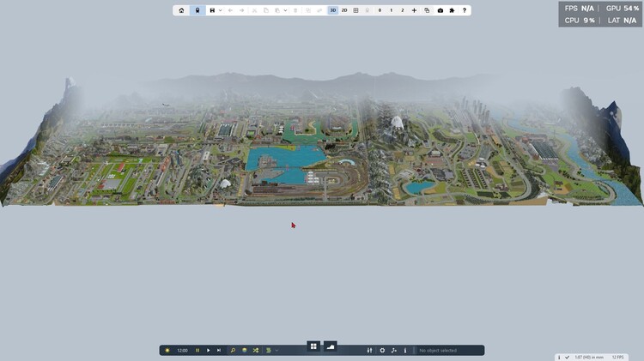
Task: Open help with the question mark icon
Action: (465, 10)
